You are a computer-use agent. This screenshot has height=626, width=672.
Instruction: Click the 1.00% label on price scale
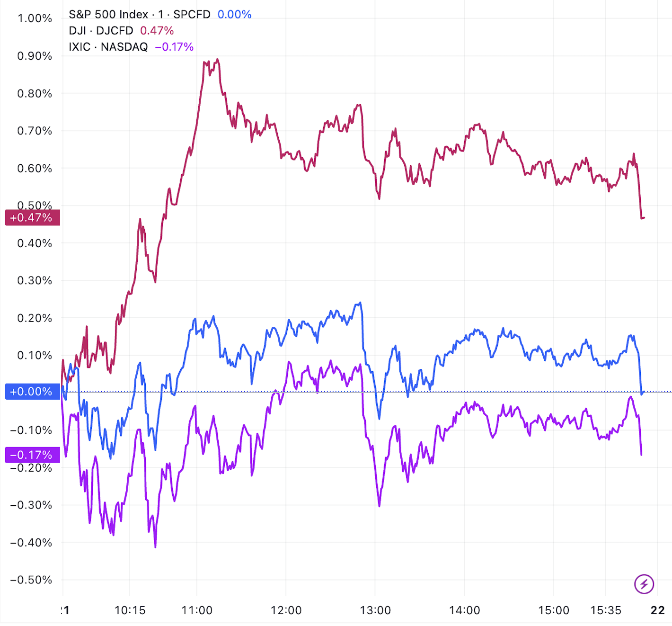(x=35, y=18)
